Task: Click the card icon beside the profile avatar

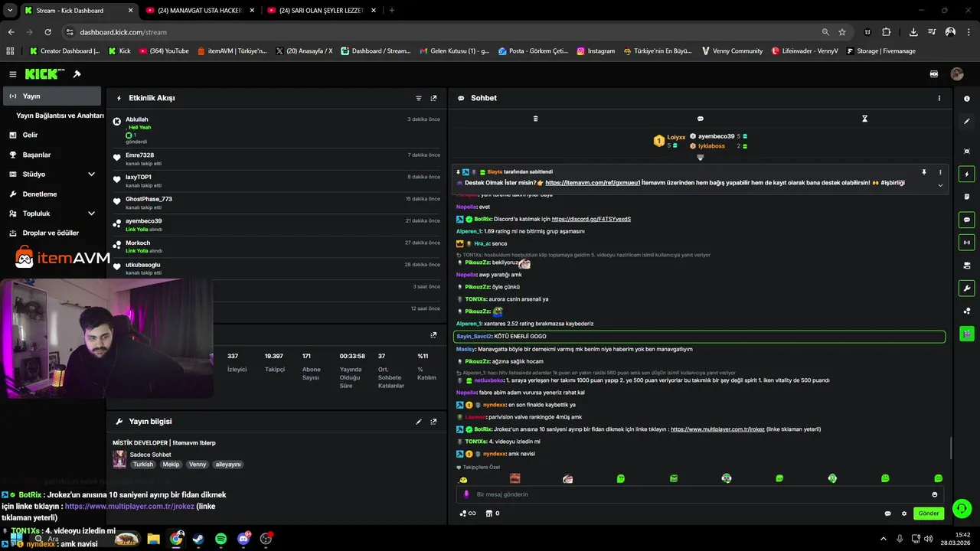Action: tap(934, 74)
